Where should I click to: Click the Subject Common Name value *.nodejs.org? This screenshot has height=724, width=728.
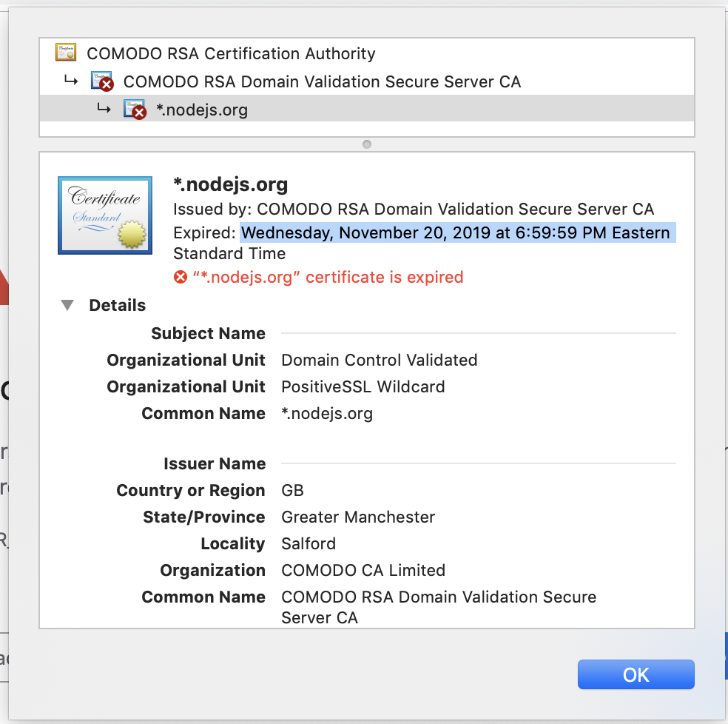coord(327,414)
